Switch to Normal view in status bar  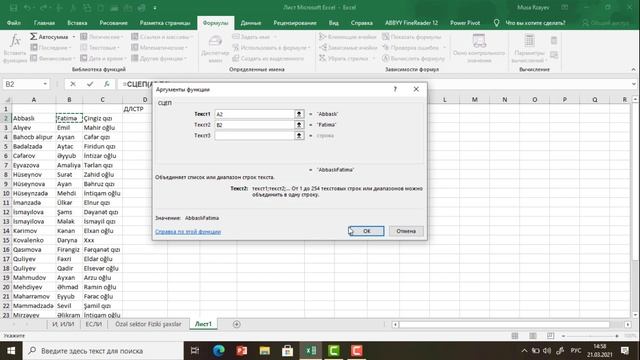pos(515,336)
